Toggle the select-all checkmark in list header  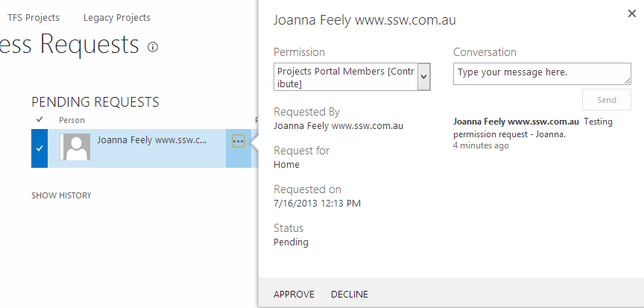coord(40,120)
